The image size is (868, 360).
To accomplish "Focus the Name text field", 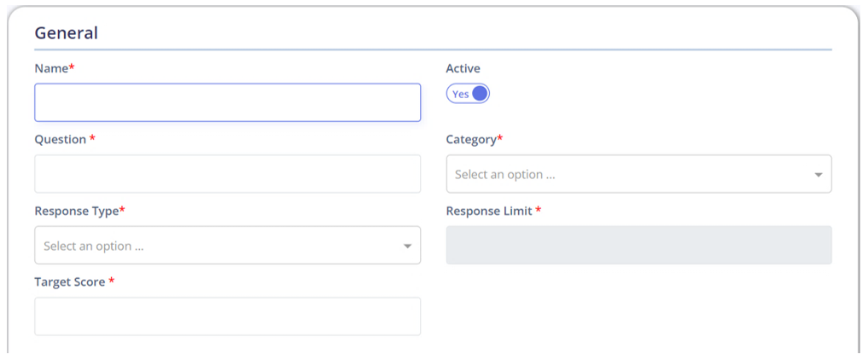I will pos(228,102).
